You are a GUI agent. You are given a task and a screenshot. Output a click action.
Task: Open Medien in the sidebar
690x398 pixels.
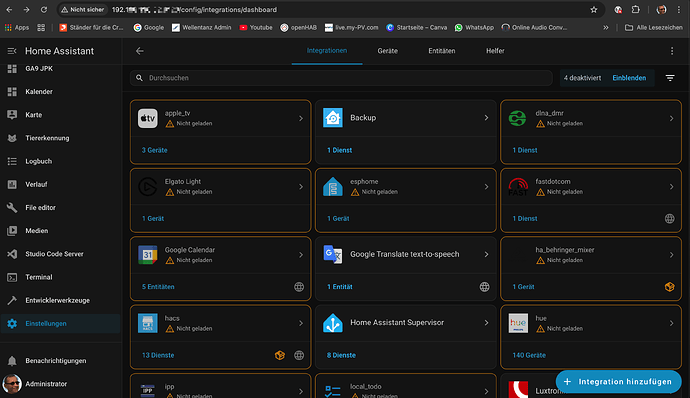click(60, 231)
